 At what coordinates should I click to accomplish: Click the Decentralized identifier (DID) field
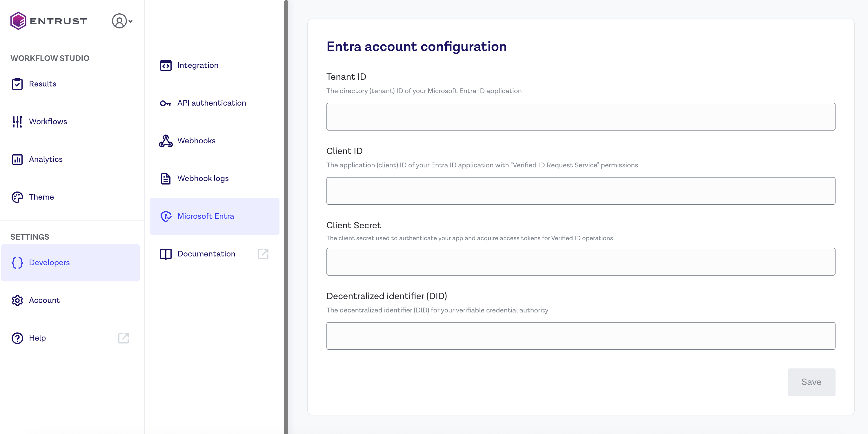point(580,336)
